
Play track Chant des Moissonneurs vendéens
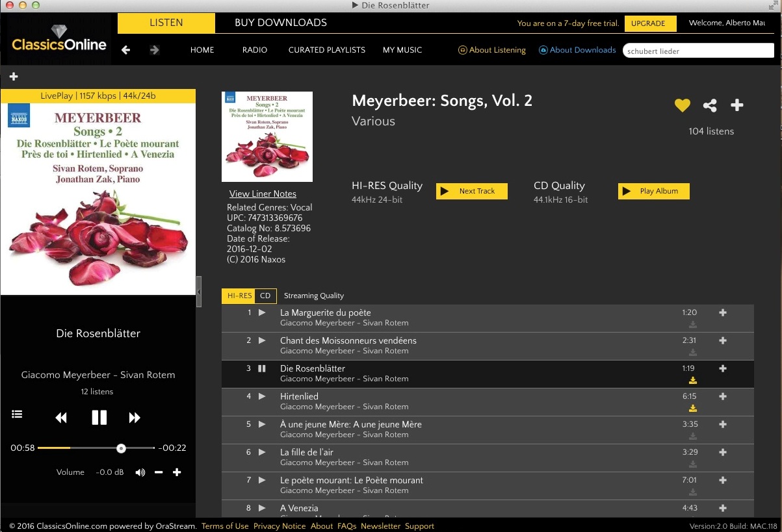click(262, 340)
